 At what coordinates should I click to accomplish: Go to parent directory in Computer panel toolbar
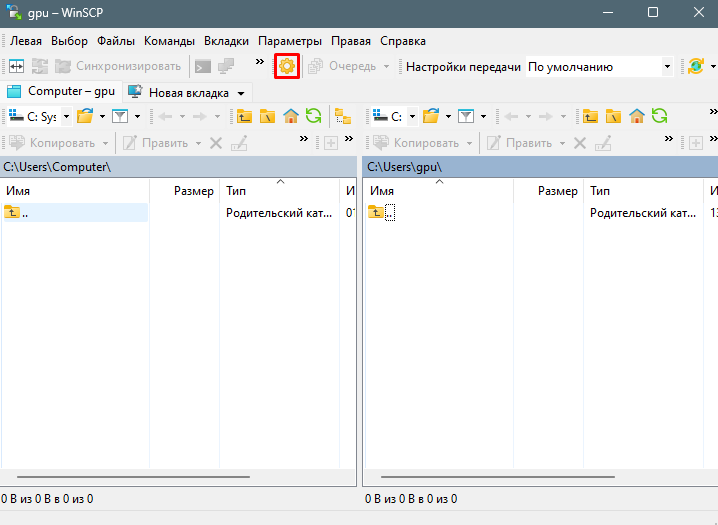pyautogui.click(x=244, y=116)
